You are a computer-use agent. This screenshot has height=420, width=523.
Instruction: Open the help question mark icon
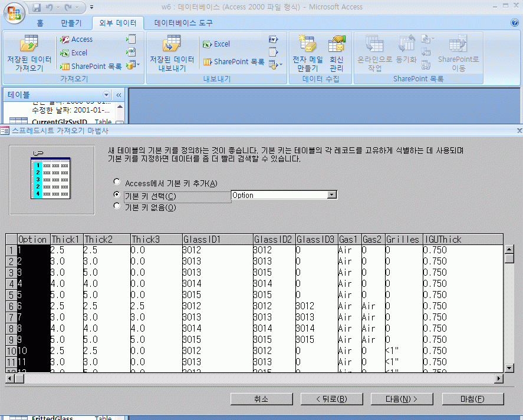(514, 23)
